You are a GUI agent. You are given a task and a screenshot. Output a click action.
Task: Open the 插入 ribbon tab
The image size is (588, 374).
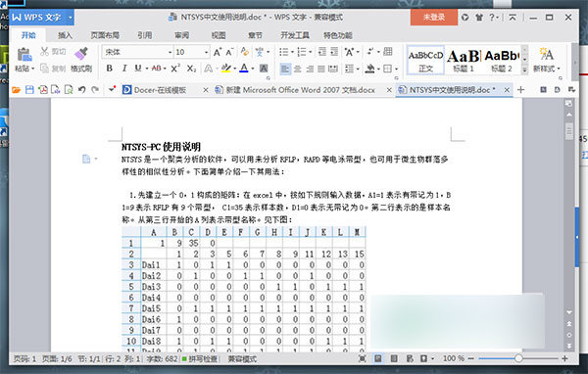(65, 35)
